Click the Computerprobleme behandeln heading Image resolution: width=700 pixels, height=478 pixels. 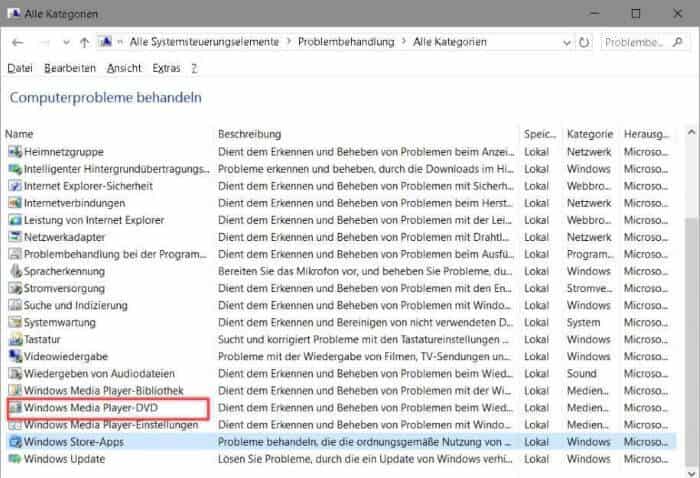[x=105, y=97]
